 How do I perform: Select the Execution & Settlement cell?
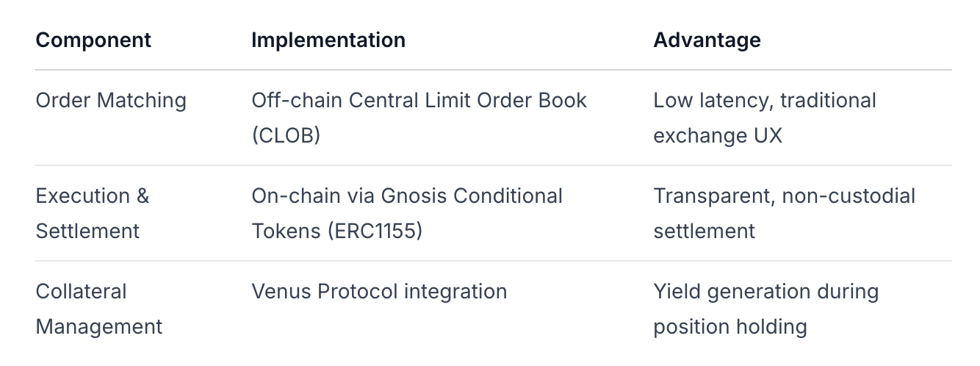92,213
